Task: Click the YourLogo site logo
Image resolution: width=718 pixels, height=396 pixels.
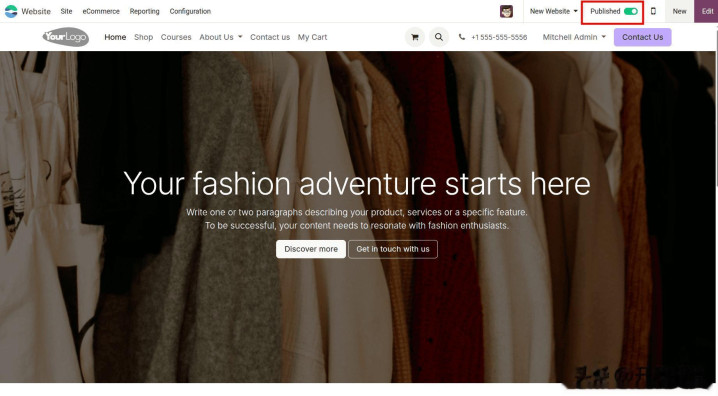Action: pos(66,37)
